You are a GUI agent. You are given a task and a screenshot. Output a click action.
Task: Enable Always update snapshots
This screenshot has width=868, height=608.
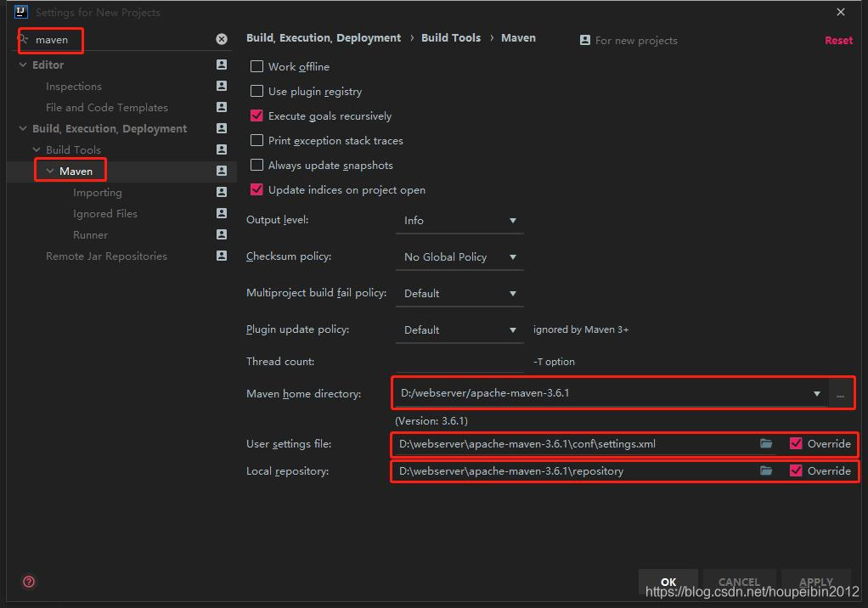tap(256, 165)
